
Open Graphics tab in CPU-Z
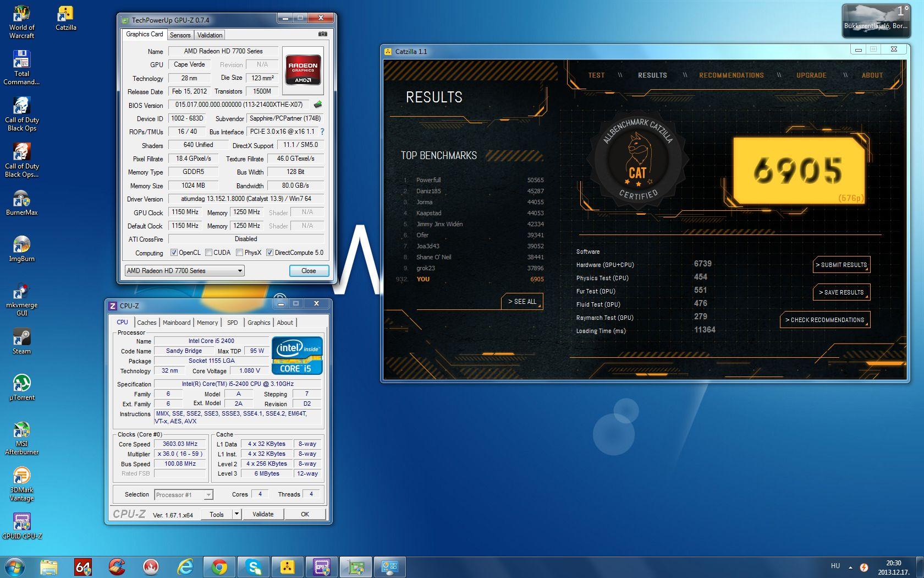click(x=258, y=323)
